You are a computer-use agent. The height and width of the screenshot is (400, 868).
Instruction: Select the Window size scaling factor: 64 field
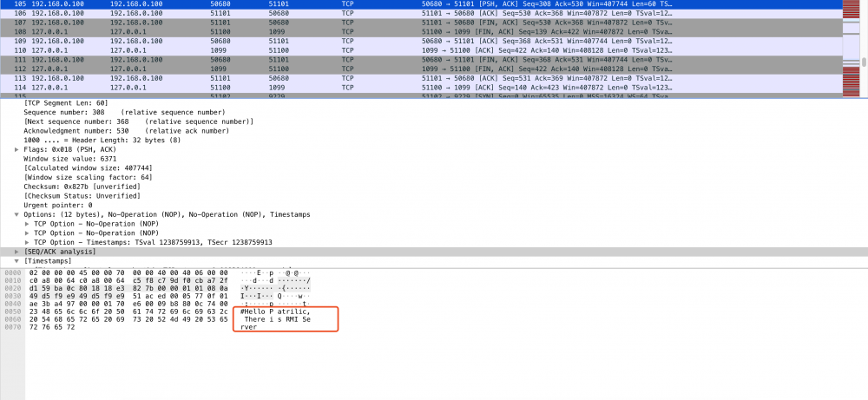coord(88,177)
